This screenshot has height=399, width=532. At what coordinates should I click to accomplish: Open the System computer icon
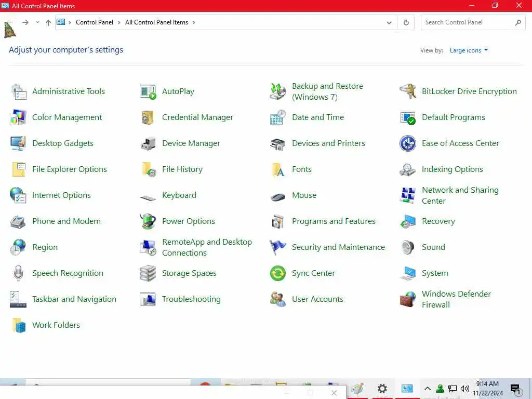pos(408,273)
